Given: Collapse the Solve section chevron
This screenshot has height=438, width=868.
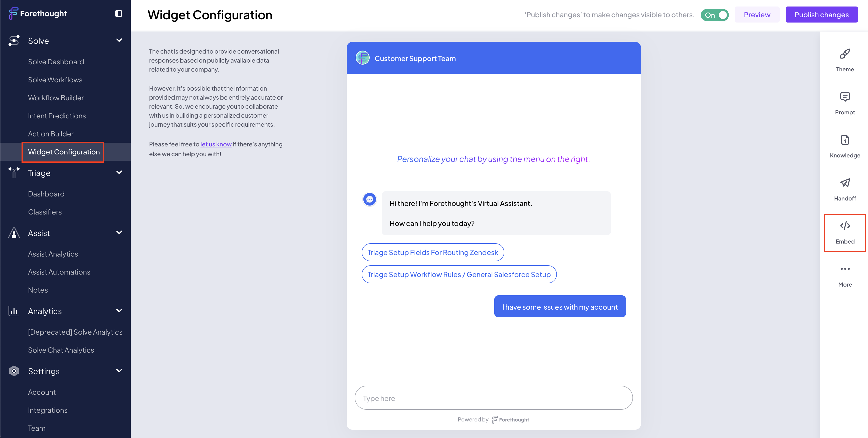Looking at the screenshot, I should [x=119, y=41].
